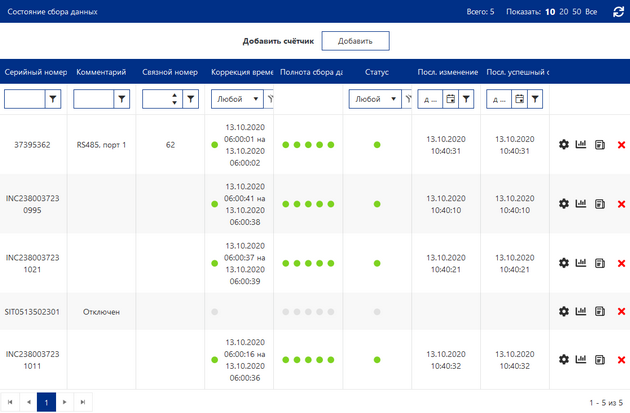Viewport: 630px width, 413px height.
Task: Go to next page
Action: pos(64,402)
